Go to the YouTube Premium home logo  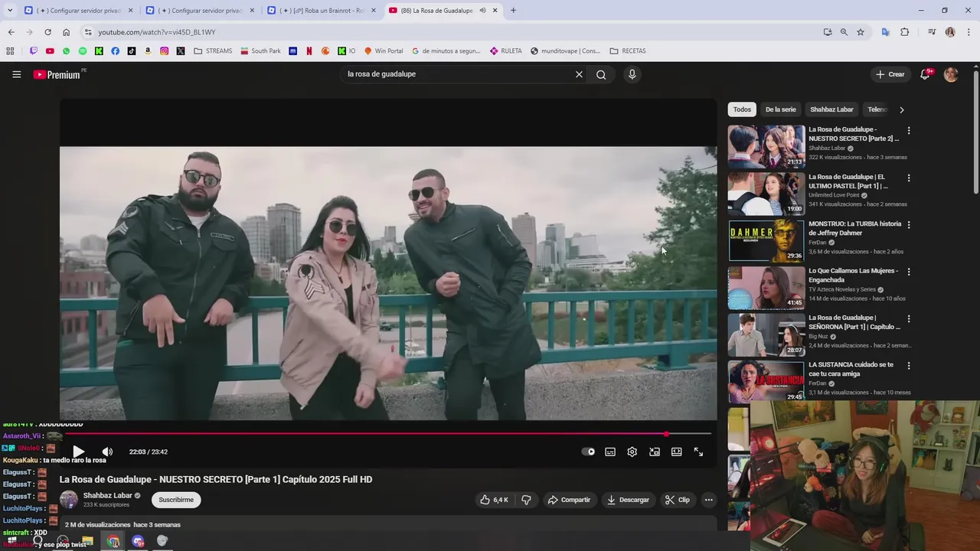pos(57,74)
